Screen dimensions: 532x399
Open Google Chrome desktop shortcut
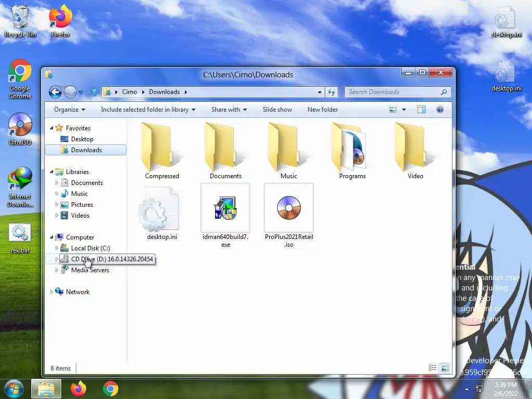[20, 79]
